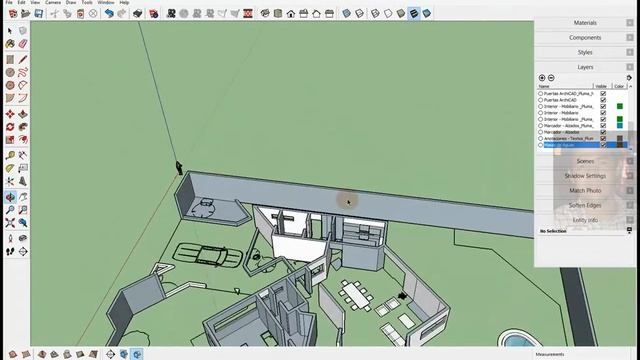Activate the Walk footprints tool
Screen dimensions: 640x360
pyautogui.click(x=10, y=251)
